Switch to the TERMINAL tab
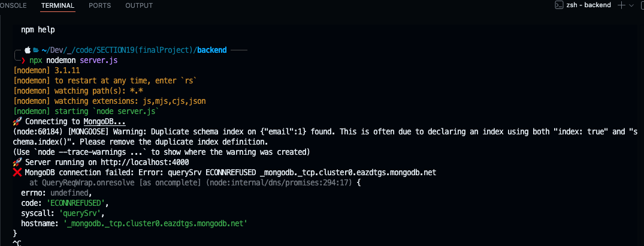 [x=58, y=5]
